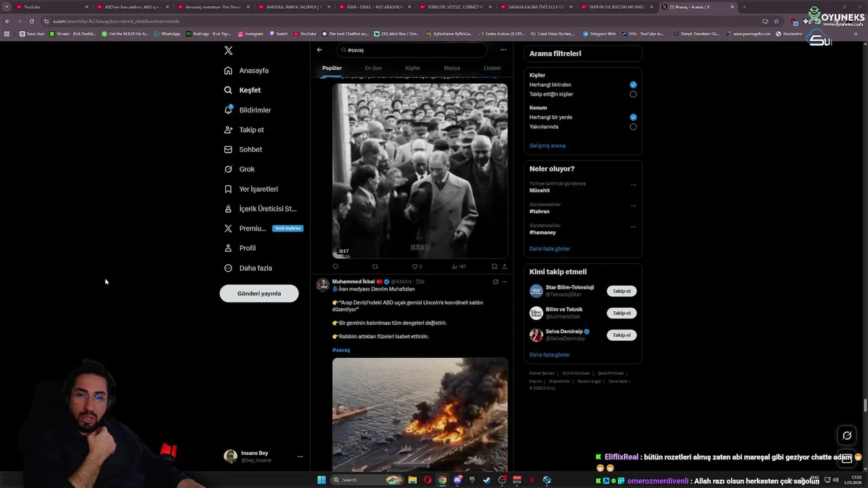868x488 pixels.
Task: Switch to Popüler tab
Action: pyautogui.click(x=332, y=68)
